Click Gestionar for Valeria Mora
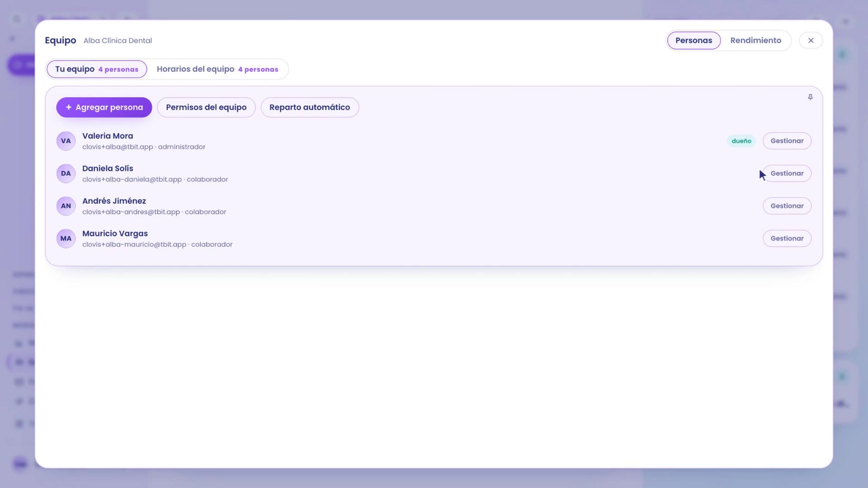Viewport: 868px width, 488px height. pos(787,141)
